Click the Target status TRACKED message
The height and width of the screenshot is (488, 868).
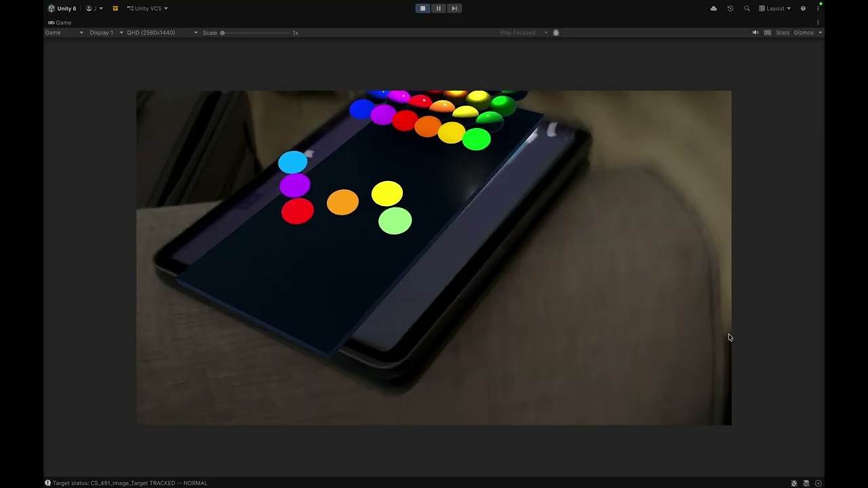pyautogui.click(x=130, y=483)
